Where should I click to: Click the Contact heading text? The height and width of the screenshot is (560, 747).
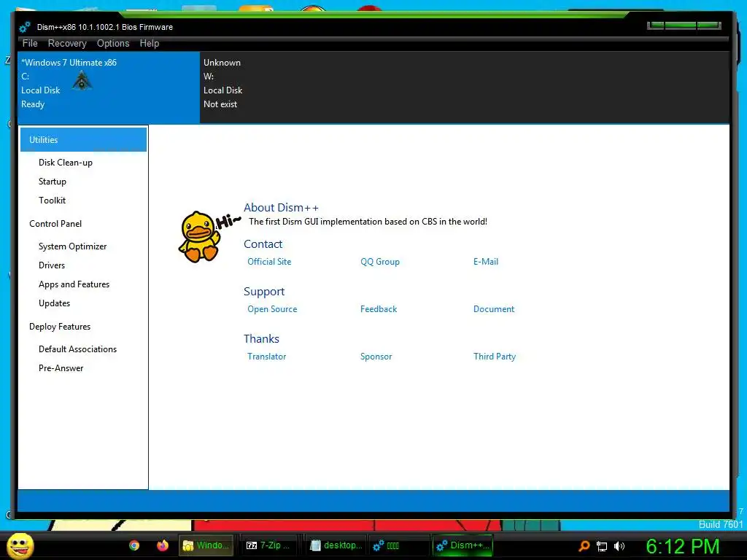click(263, 244)
